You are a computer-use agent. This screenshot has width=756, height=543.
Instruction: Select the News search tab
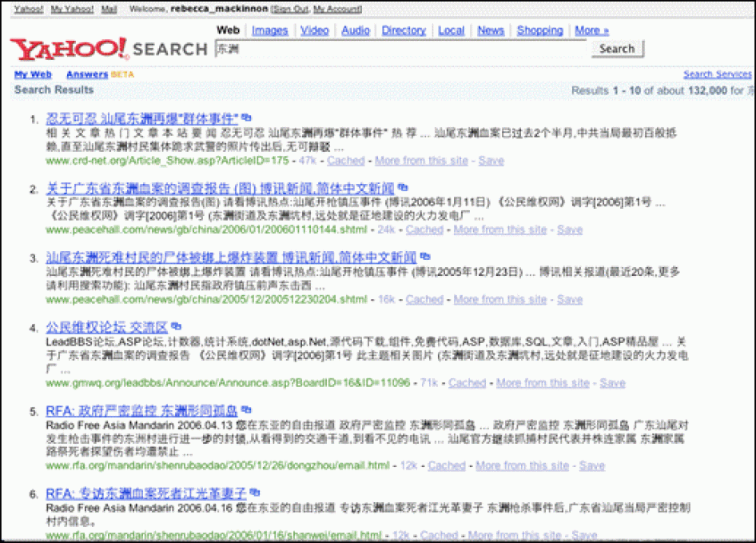click(491, 30)
